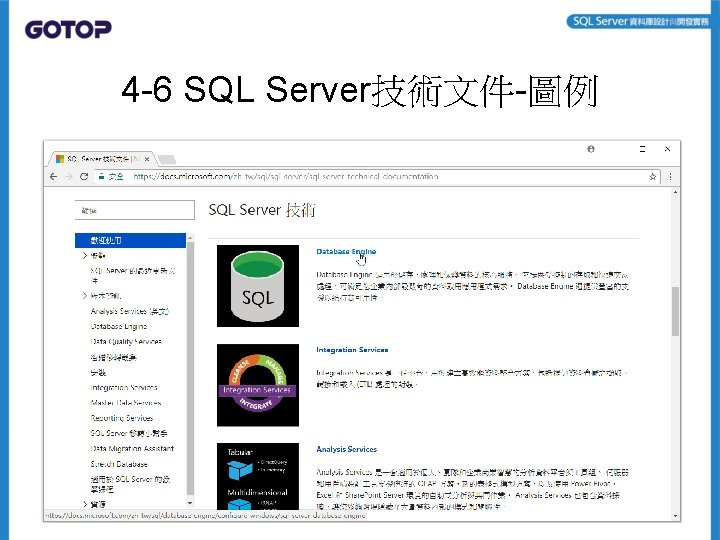Open Data Quality Services sidebar entry
Screen dimensions: 720x540
coord(126,342)
